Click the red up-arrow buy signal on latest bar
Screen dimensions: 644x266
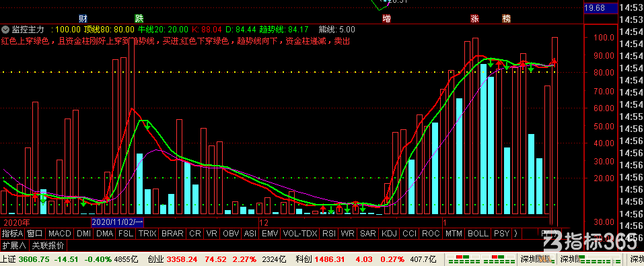554,61
